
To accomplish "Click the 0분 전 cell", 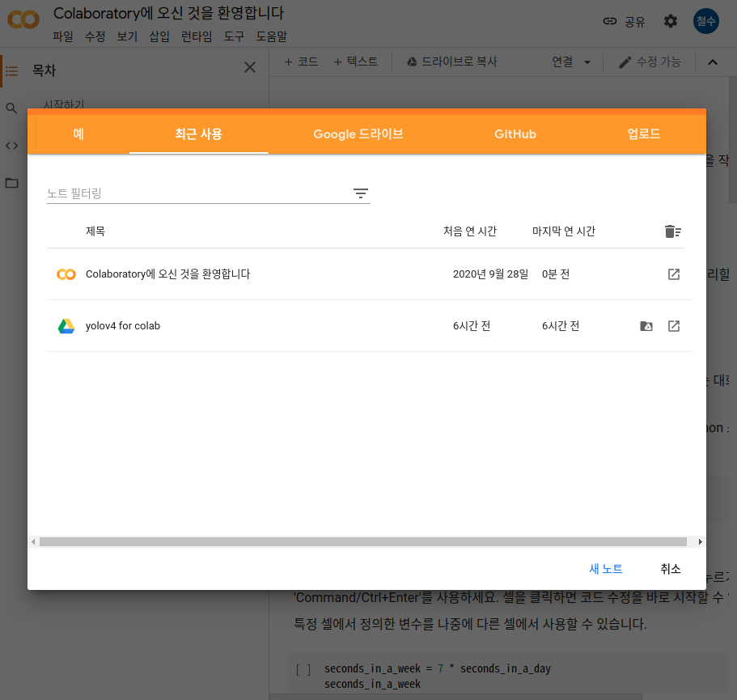I will tap(556, 274).
